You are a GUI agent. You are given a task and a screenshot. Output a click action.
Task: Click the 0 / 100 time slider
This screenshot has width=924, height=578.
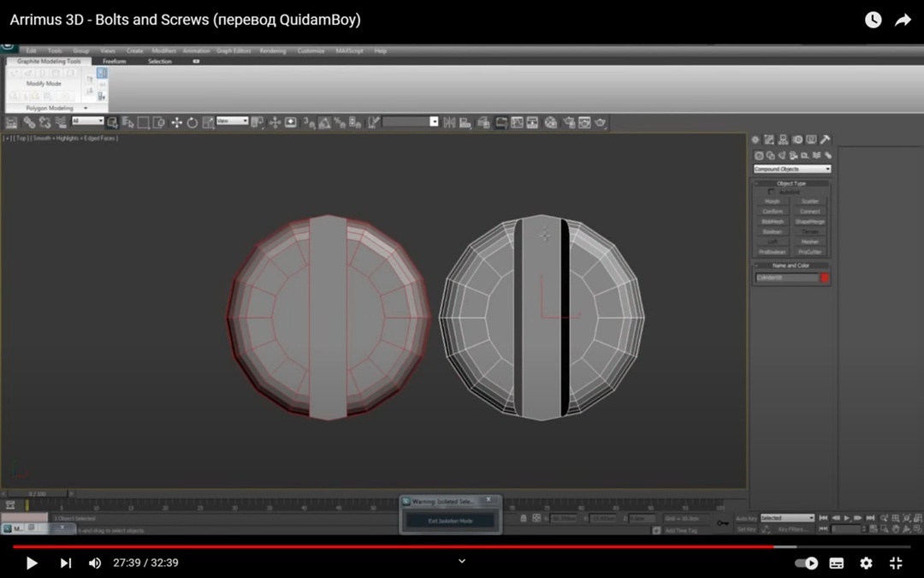(37, 494)
